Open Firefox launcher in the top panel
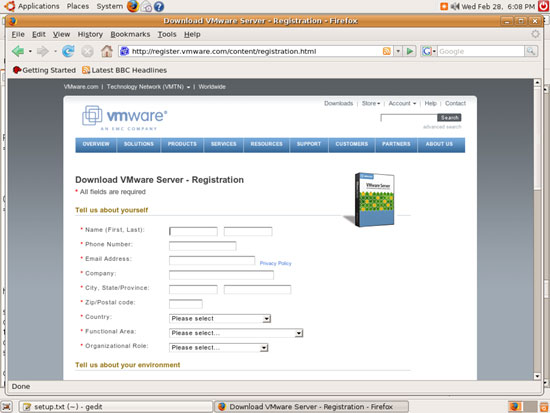550x413 pixels. (x=133, y=6)
